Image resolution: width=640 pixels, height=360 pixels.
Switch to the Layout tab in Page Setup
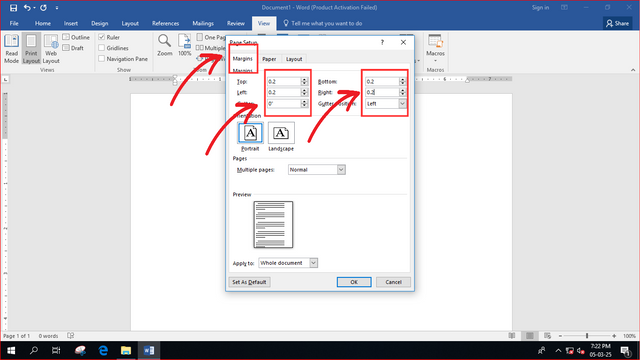[294, 59]
